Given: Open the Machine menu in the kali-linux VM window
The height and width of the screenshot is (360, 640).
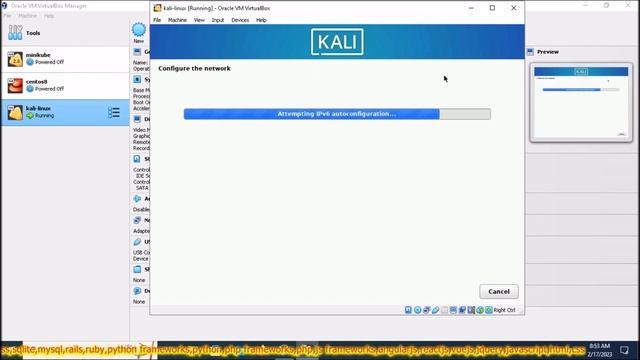Looking at the screenshot, I should (x=177, y=20).
